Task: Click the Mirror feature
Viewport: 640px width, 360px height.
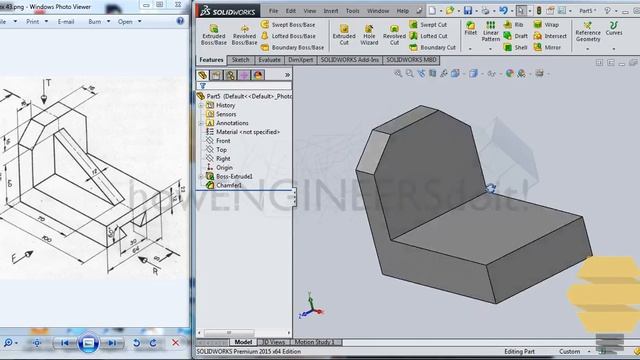Action: click(547, 47)
